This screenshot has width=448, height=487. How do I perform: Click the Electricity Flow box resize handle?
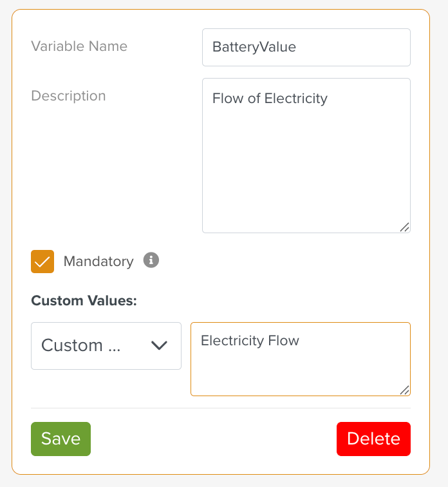coord(404,390)
